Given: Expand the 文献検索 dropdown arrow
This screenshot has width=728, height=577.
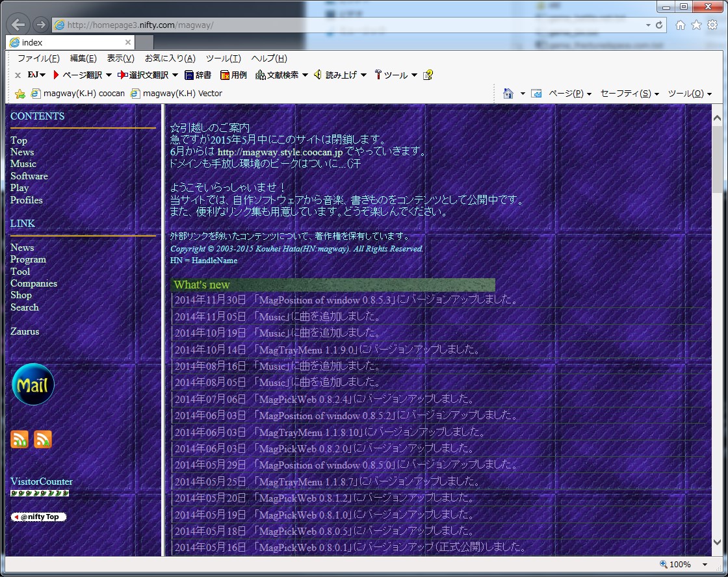Looking at the screenshot, I should coord(305,75).
